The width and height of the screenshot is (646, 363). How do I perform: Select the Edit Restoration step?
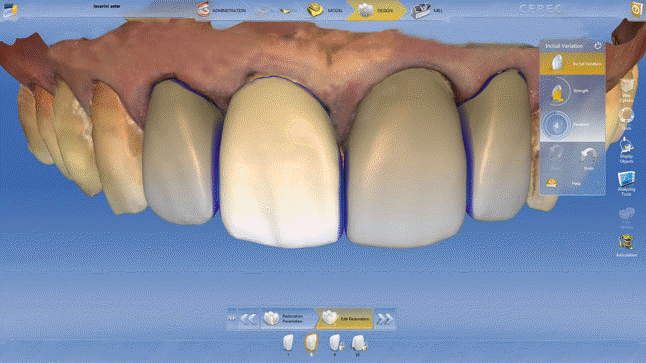point(344,319)
